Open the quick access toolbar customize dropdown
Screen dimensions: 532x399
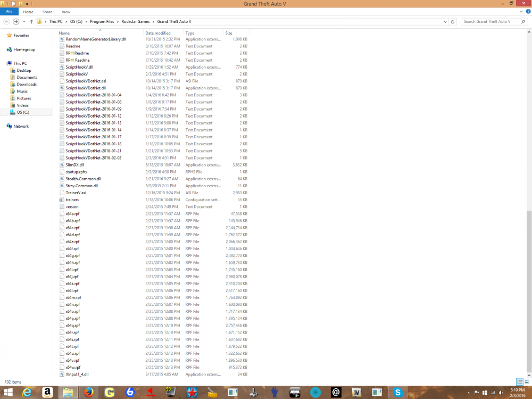(x=27, y=3)
